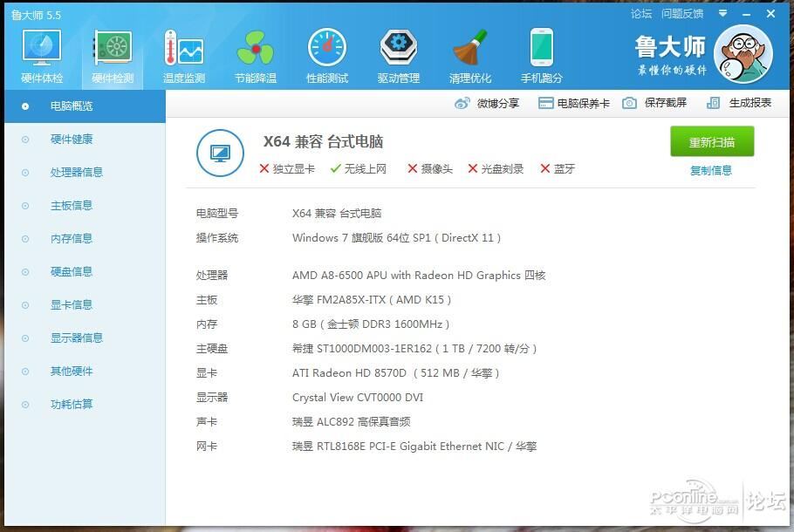Click the 操作系统 row label
Screen dimensions: 794x532
[216, 238]
